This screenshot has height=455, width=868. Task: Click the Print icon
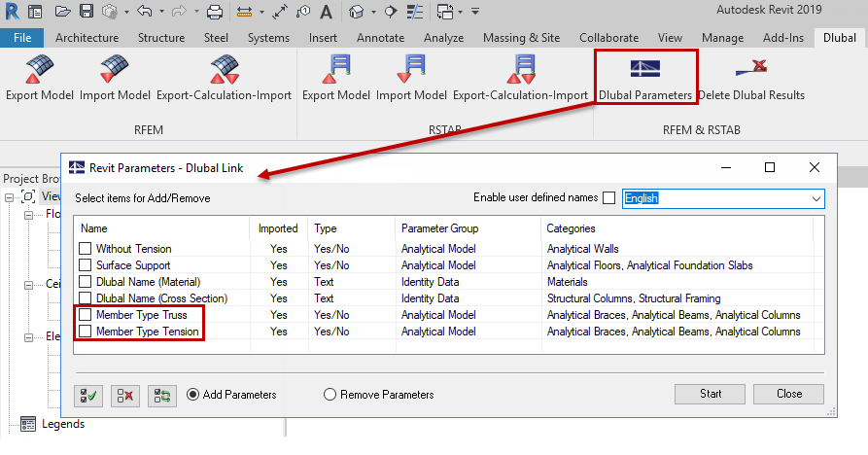[214, 12]
